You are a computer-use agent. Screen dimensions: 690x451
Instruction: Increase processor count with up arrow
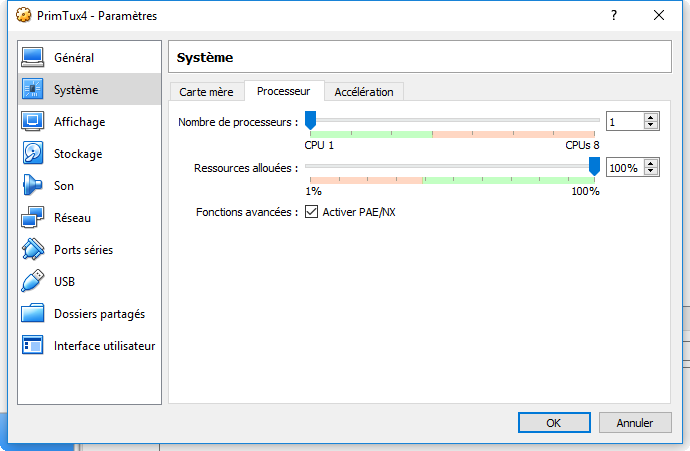click(651, 117)
